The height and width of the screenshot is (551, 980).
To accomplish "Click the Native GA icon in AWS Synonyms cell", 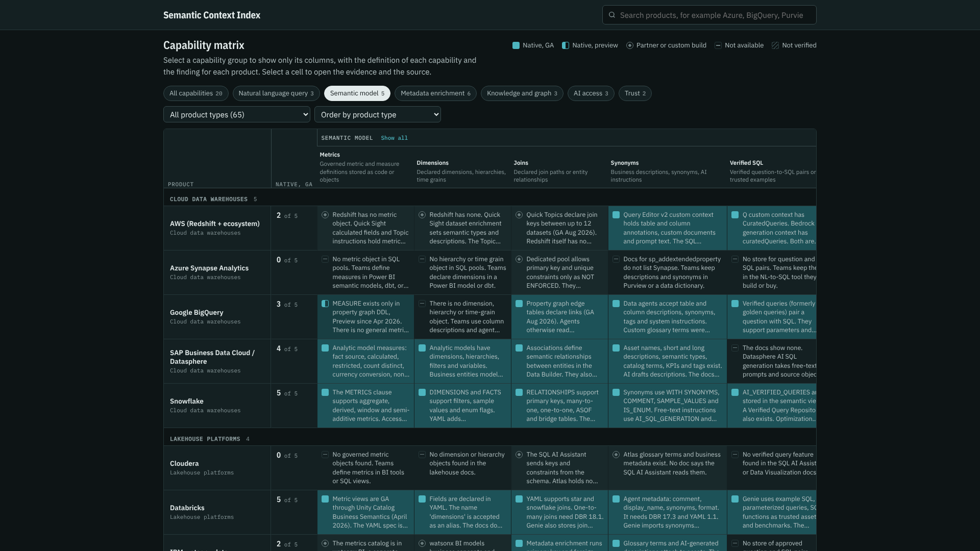I will click(616, 215).
